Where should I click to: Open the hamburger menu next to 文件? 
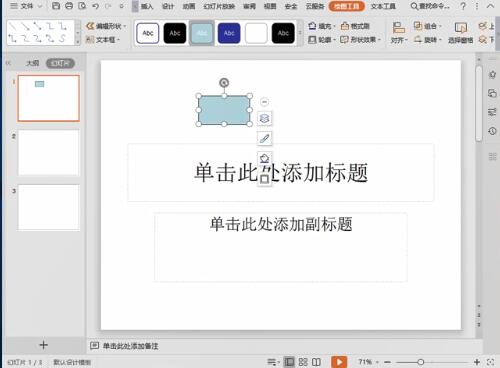point(14,6)
